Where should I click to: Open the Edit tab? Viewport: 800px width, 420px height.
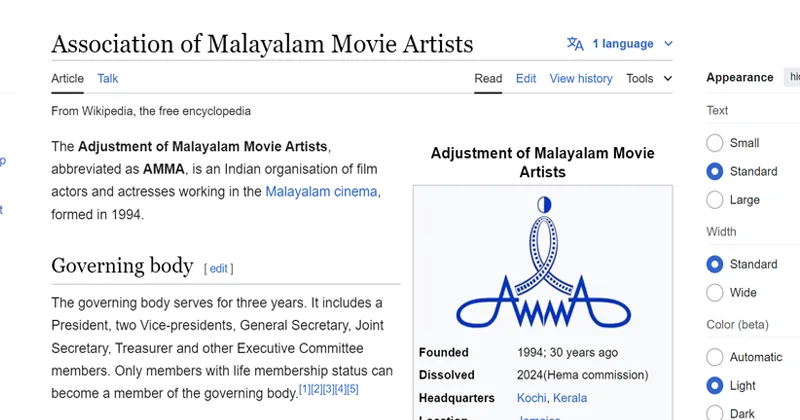(x=526, y=79)
